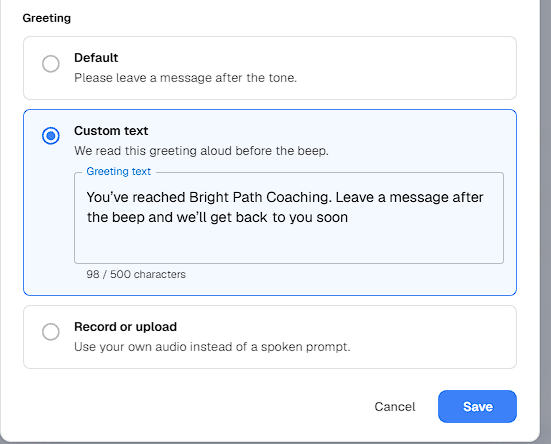Click the '98 / 500 characters' counter

click(x=136, y=274)
